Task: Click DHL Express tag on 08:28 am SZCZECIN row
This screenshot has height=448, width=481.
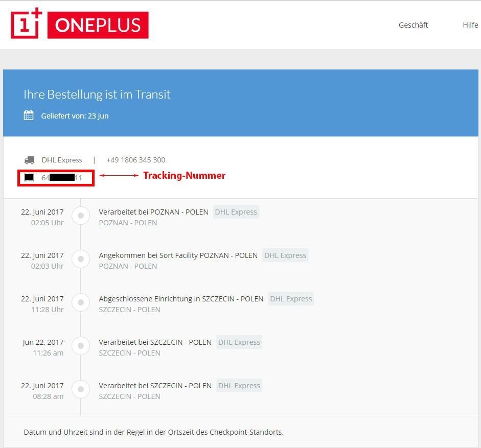Action: click(x=239, y=386)
